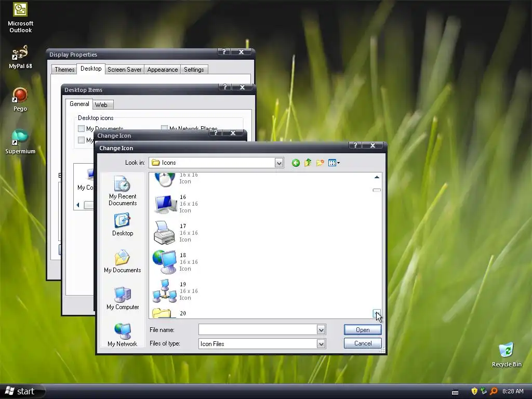Toggle the second-row My checkbox
Image resolution: width=532 pixels, height=399 pixels.
click(x=81, y=140)
